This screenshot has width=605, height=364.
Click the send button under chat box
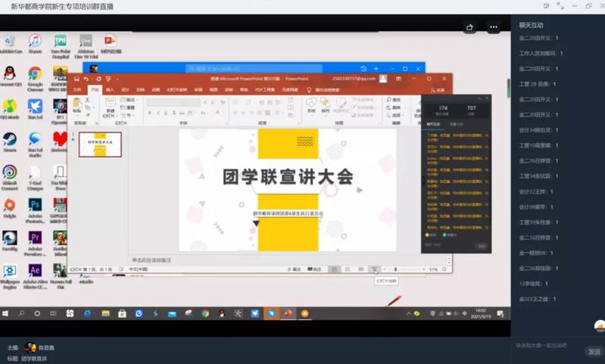(594, 352)
